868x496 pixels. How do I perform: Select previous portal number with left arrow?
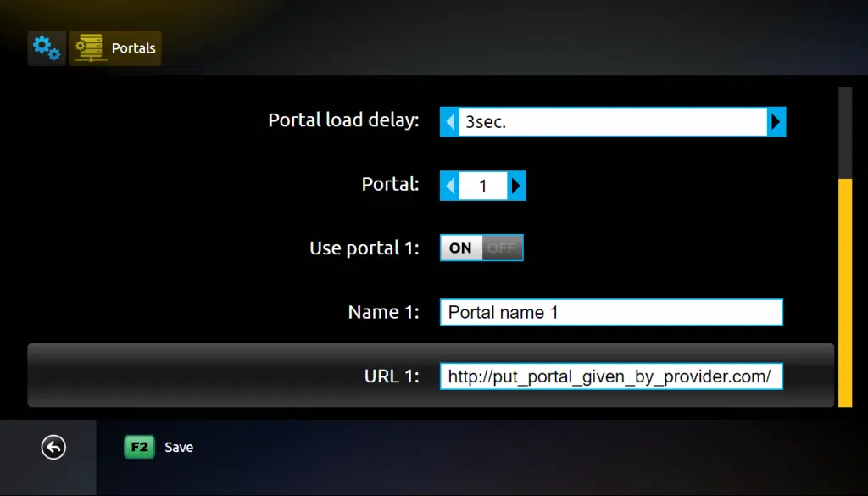(450, 186)
